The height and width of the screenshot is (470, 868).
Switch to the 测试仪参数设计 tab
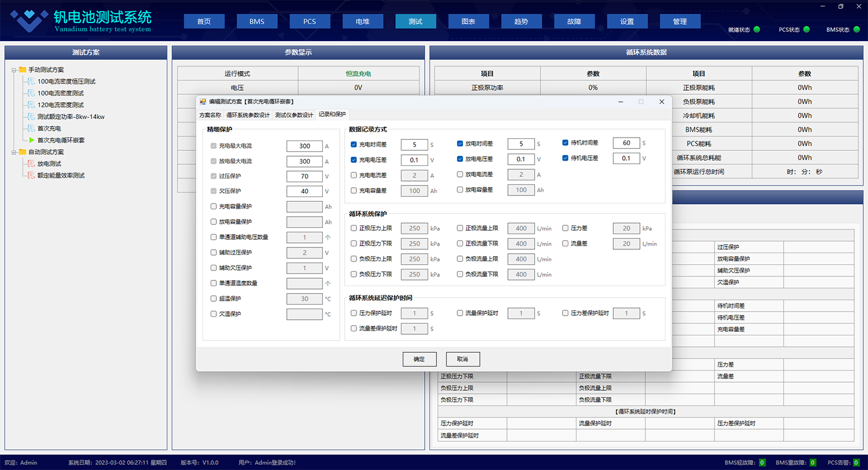[x=294, y=115]
